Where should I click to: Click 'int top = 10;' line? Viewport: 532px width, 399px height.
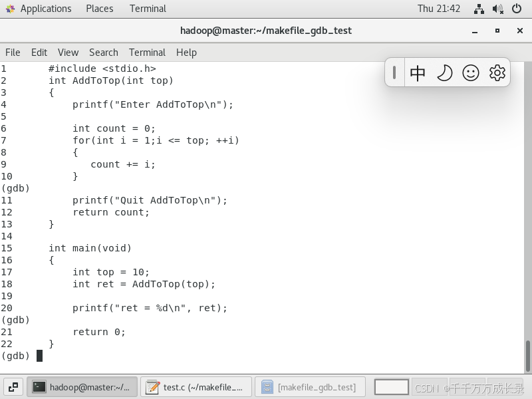pos(111,272)
